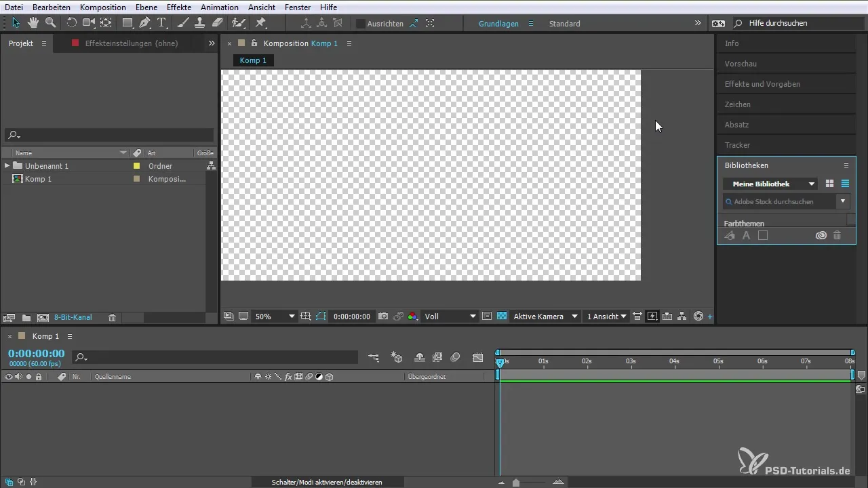
Task: Expand the Unbenannt 1 folder
Action: coord(7,165)
